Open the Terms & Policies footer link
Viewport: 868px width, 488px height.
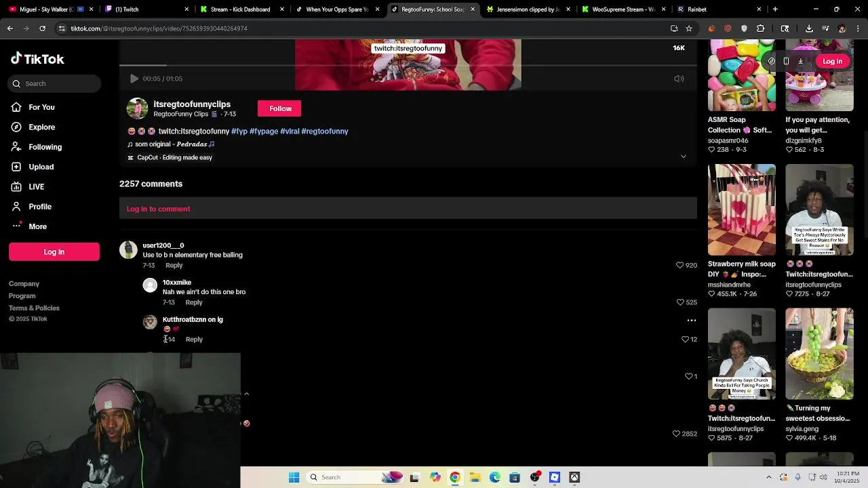tap(34, 308)
